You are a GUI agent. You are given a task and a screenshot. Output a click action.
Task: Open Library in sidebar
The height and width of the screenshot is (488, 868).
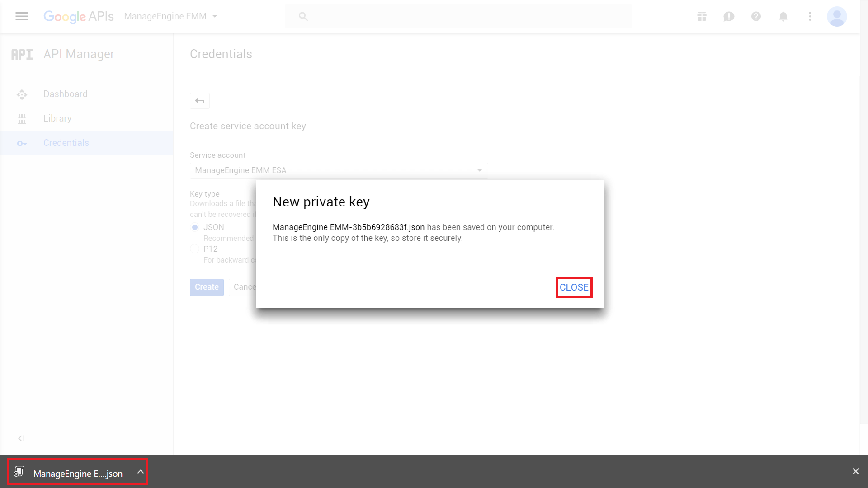tap(57, 118)
